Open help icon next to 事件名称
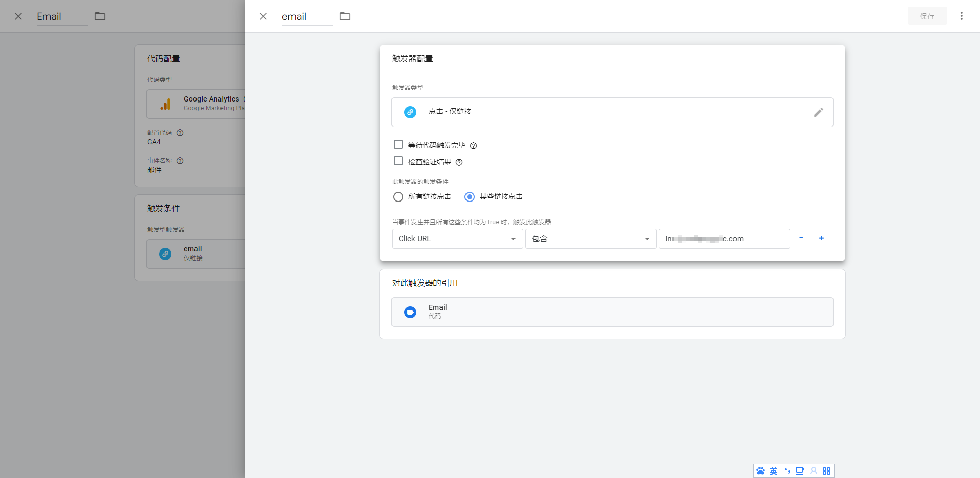 tap(180, 161)
